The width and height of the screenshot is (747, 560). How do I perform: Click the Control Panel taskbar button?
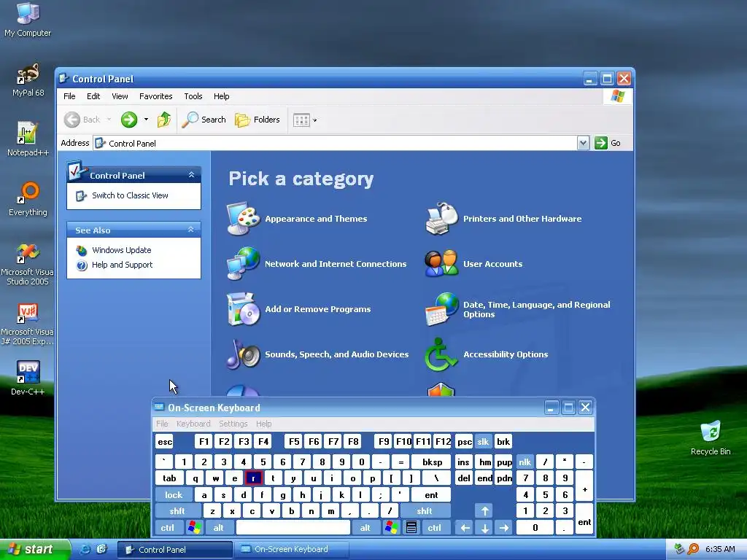pyautogui.click(x=175, y=550)
